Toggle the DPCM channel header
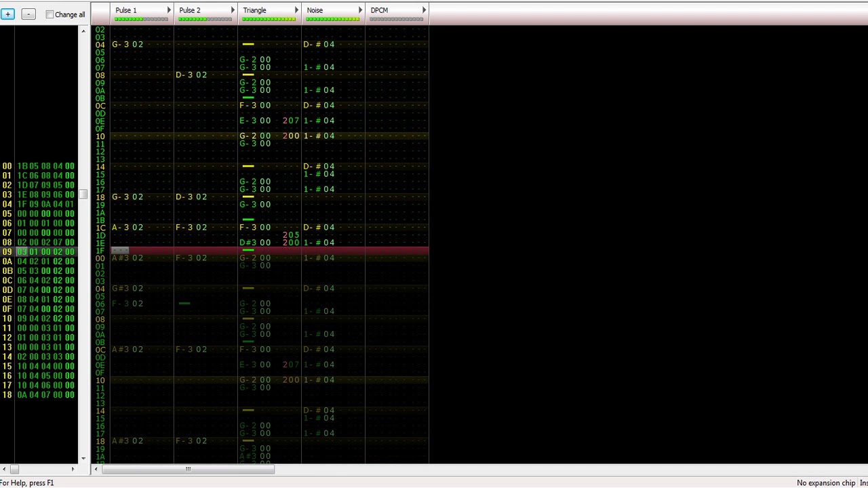This screenshot has height=488, width=868. click(379, 10)
